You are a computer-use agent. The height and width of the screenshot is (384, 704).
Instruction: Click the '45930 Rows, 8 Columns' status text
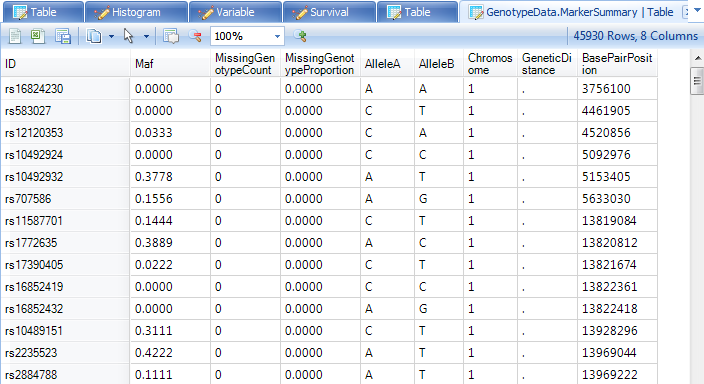point(635,36)
